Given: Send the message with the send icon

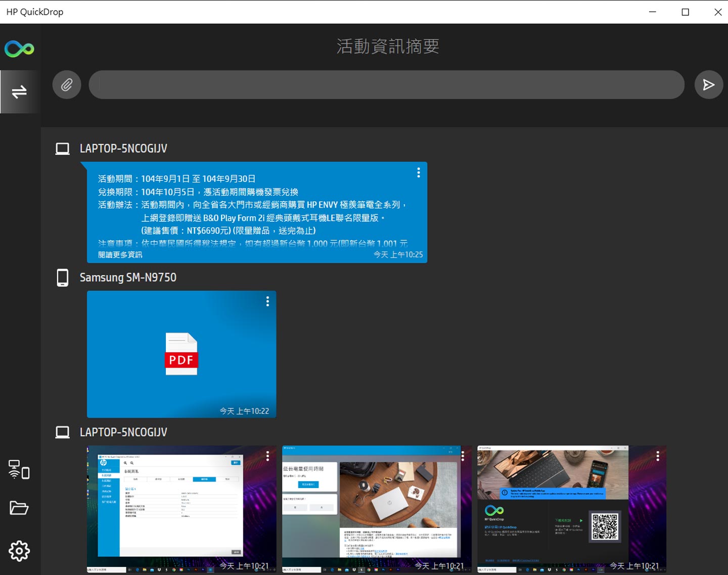Looking at the screenshot, I should [x=708, y=84].
